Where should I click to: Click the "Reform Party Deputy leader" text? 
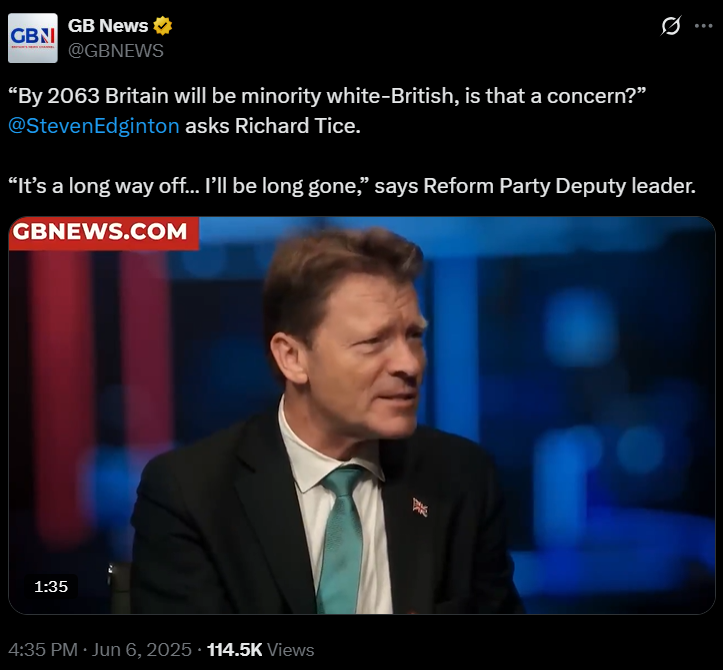(x=559, y=186)
